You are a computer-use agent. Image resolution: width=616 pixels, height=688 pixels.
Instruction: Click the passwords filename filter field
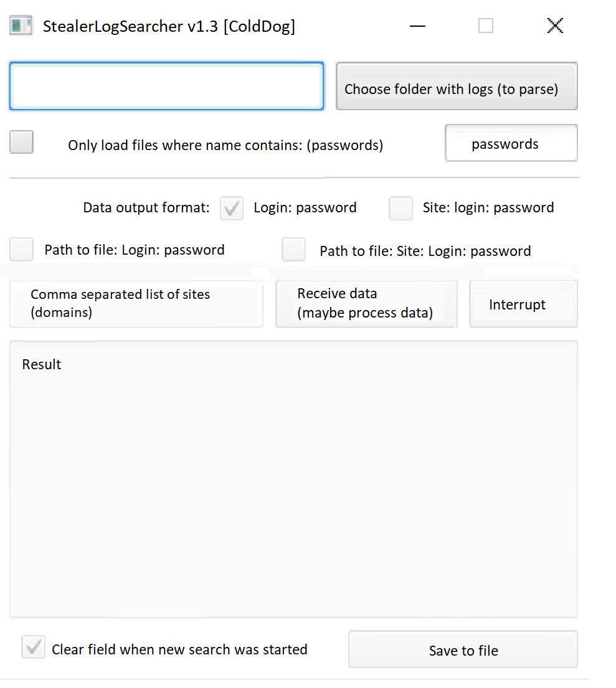coord(511,143)
